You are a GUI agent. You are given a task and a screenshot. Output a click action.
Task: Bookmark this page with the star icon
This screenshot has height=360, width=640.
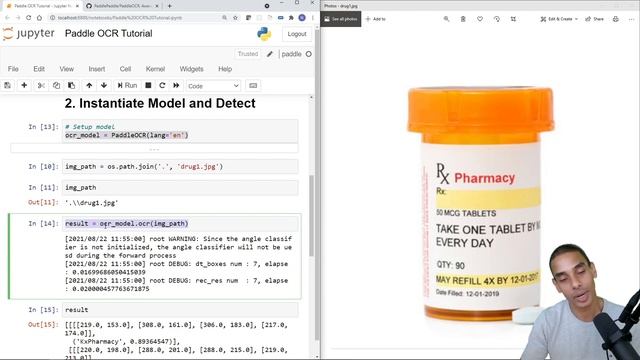tap(235, 18)
